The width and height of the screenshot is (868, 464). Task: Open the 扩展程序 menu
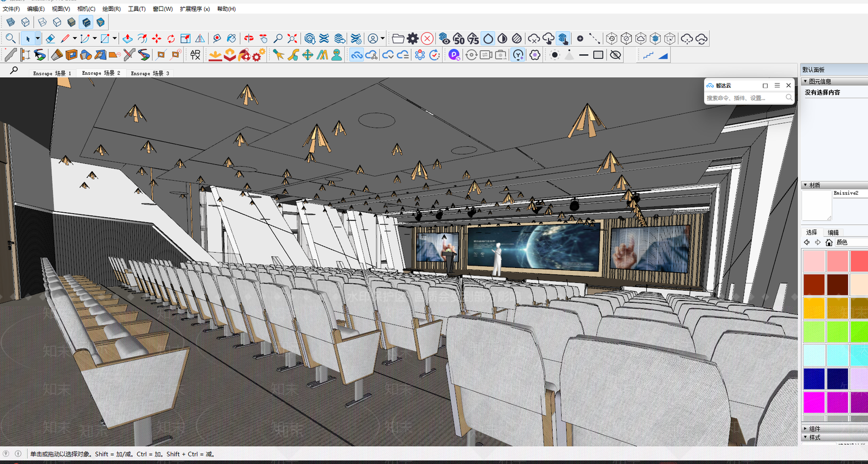(x=195, y=9)
